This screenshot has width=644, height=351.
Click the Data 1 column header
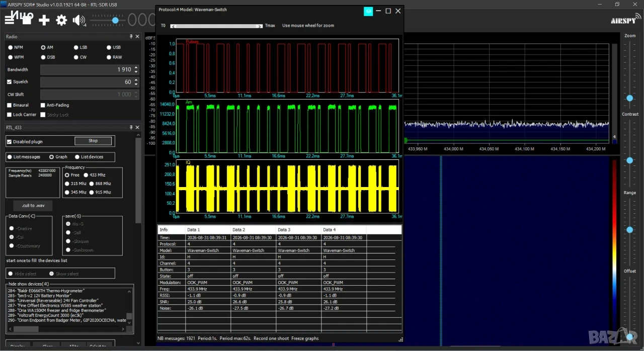point(208,230)
